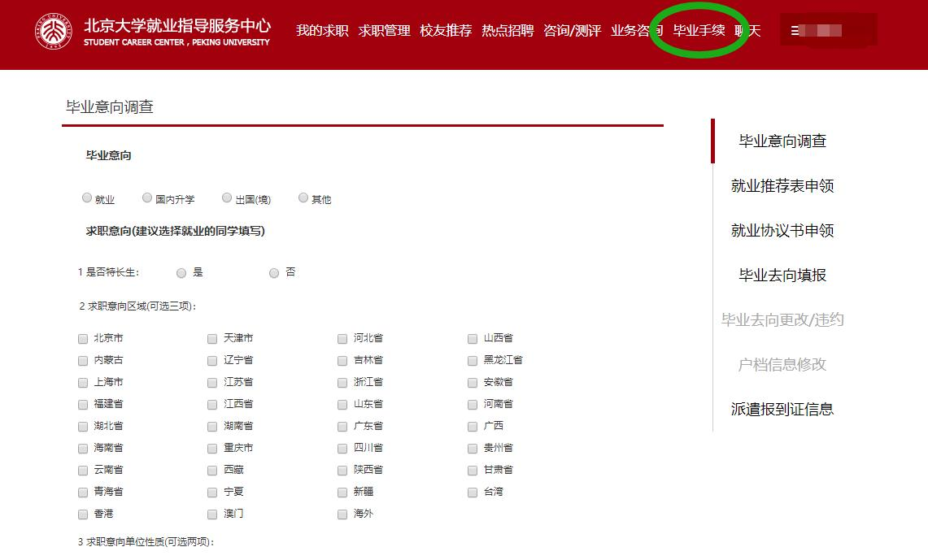
Task: Open 就业推荐表申领 in sidebar
Action: point(782,186)
